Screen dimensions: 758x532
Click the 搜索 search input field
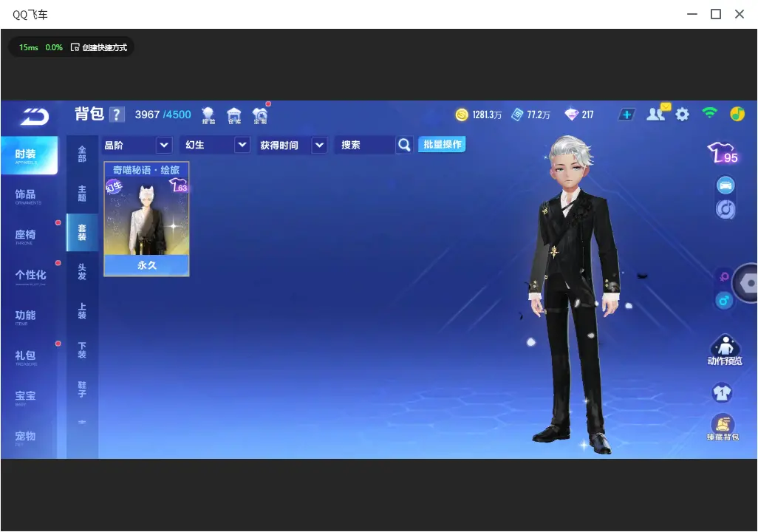pos(365,145)
